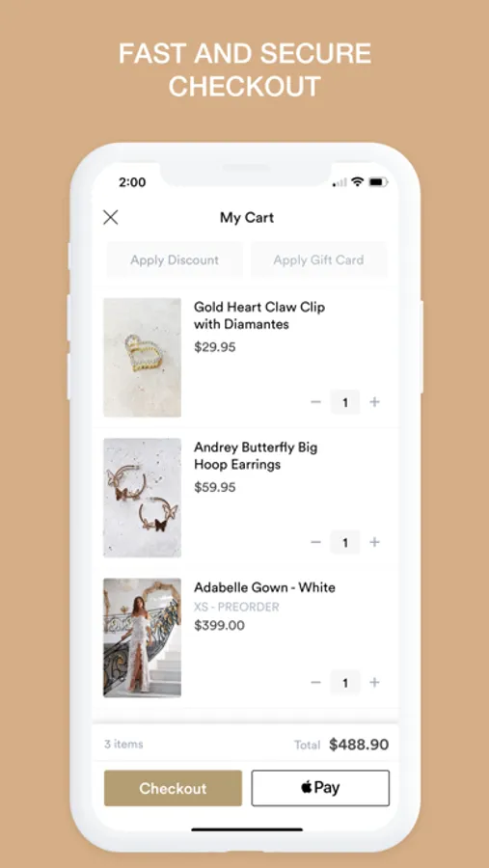The height and width of the screenshot is (868, 489).
Task: Increase quantity of Adabelle Gown
Action: (x=374, y=683)
